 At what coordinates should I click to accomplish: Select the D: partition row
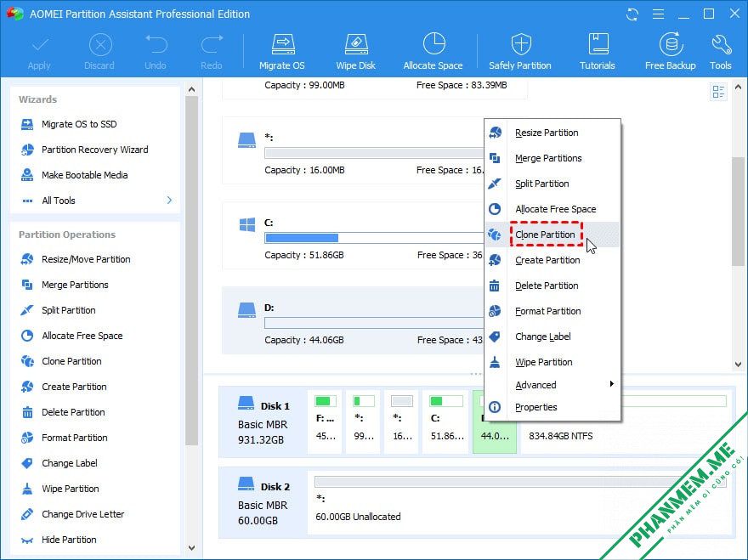click(x=353, y=320)
